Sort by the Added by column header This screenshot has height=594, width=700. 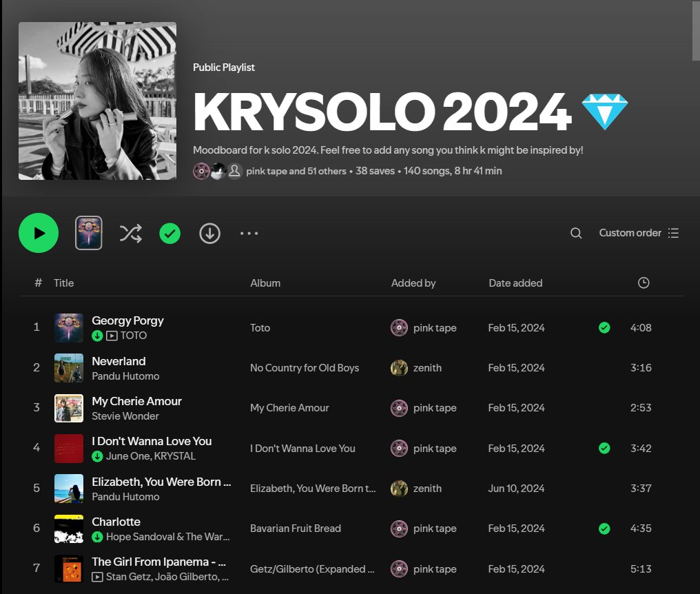[413, 283]
